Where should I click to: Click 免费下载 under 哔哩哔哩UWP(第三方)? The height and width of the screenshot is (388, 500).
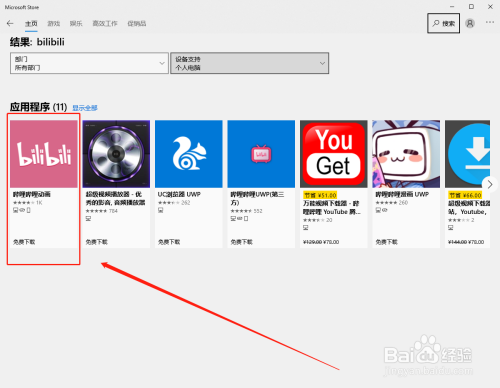click(x=241, y=242)
